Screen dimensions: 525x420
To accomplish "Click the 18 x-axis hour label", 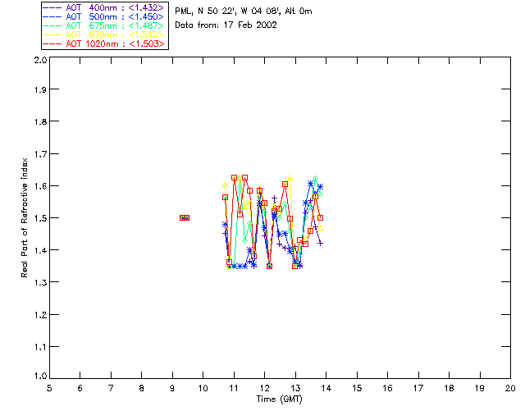I will point(449,388).
